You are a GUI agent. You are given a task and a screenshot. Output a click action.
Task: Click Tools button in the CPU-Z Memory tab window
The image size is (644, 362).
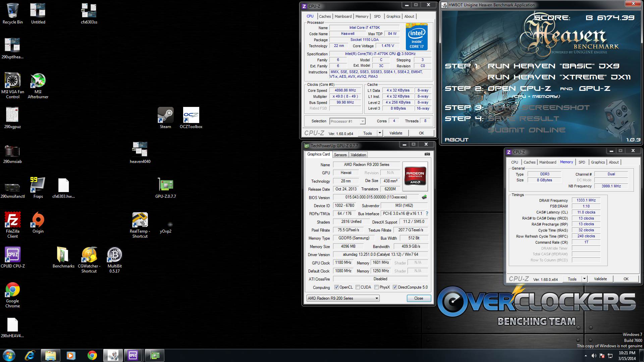[572, 279]
